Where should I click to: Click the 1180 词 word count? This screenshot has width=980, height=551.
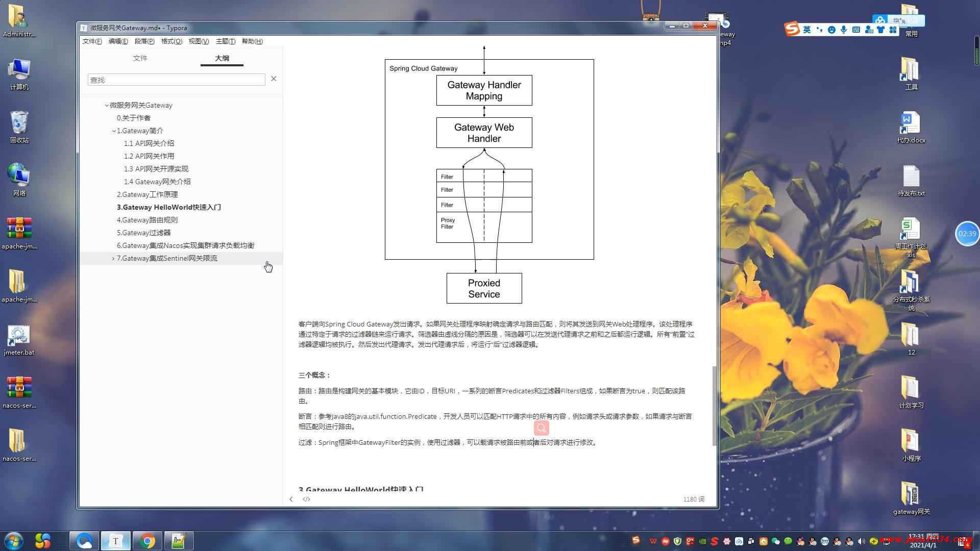[x=694, y=499]
